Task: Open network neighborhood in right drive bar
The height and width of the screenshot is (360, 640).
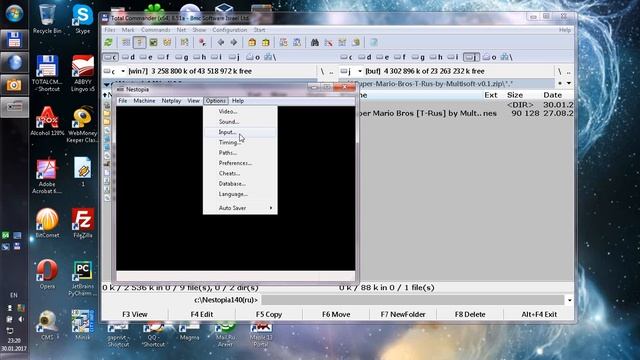Action: (508, 57)
